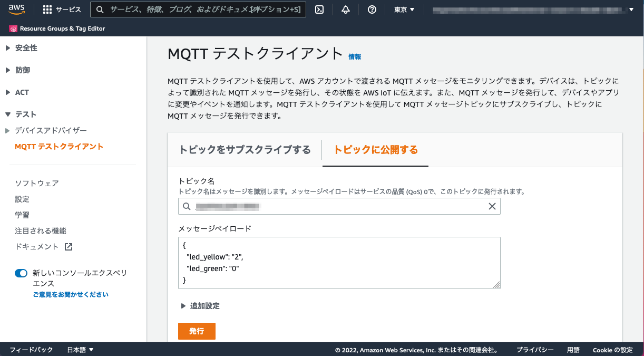644x356 pixels.
Task: Open the notifications bell icon
Action: click(x=346, y=9)
